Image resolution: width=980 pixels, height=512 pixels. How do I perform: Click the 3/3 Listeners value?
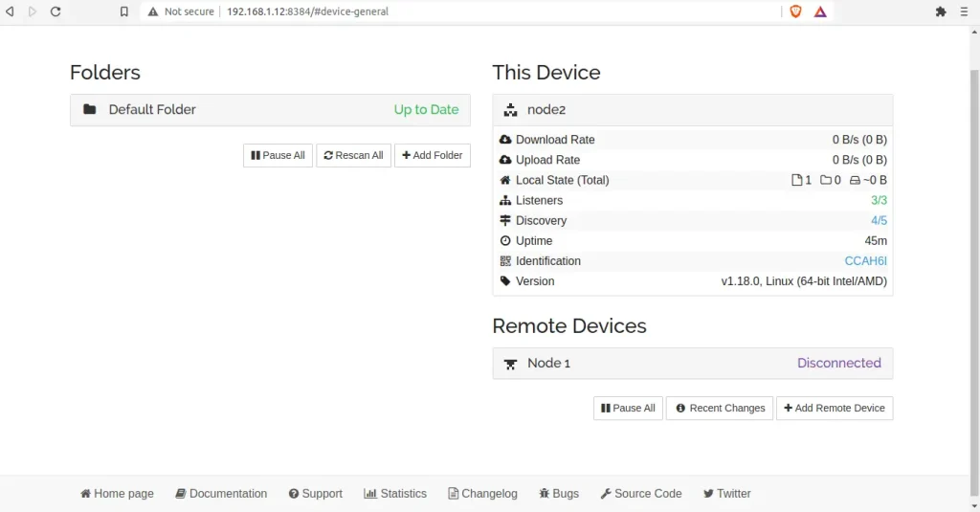(x=879, y=200)
